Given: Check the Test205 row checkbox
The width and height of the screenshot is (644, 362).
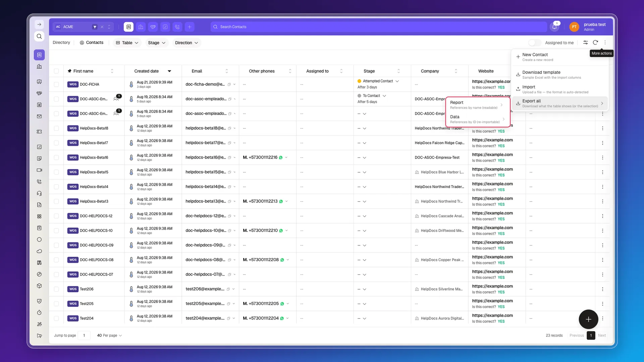Looking at the screenshot, I should point(56,304).
